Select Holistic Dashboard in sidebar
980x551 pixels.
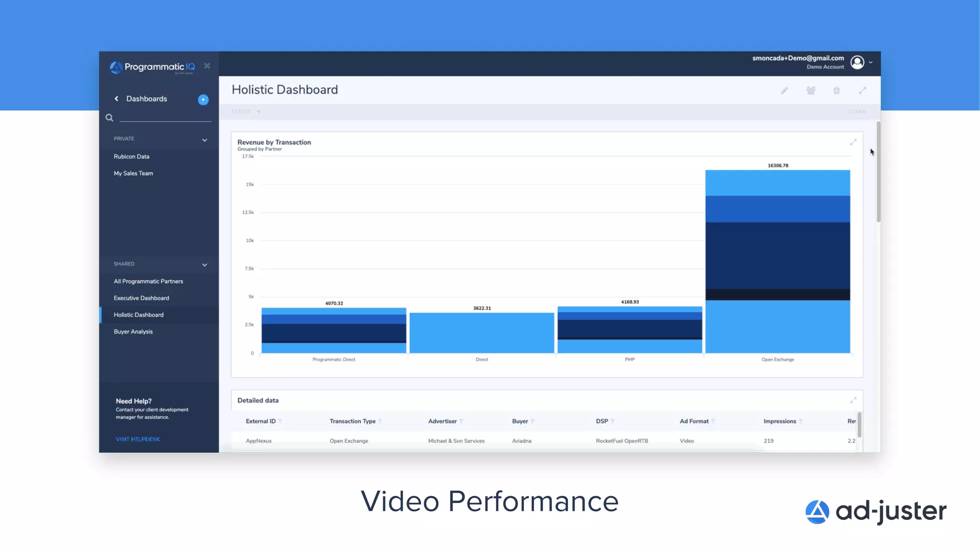(x=139, y=315)
